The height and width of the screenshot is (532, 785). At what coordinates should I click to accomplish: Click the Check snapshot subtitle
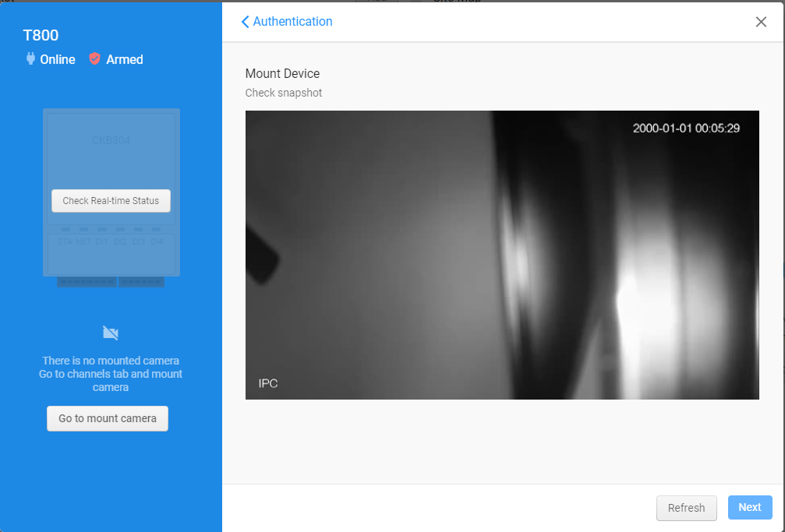click(x=283, y=93)
